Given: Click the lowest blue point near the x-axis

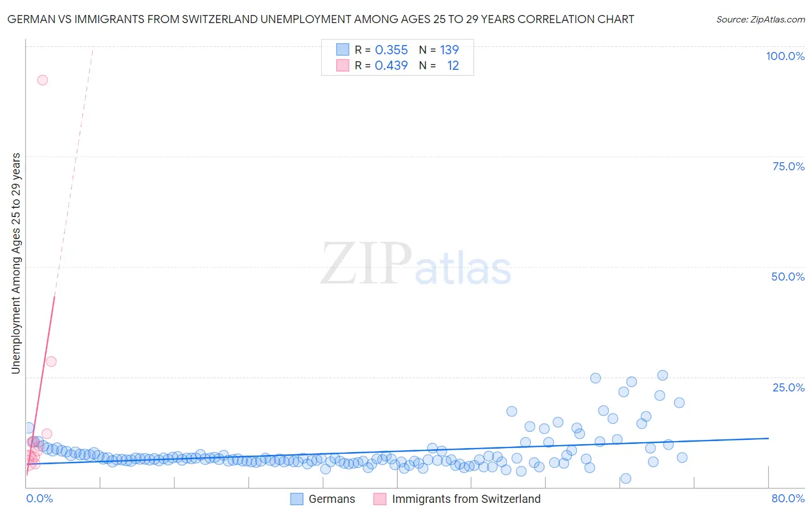Looking at the screenshot, I should (625, 479).
